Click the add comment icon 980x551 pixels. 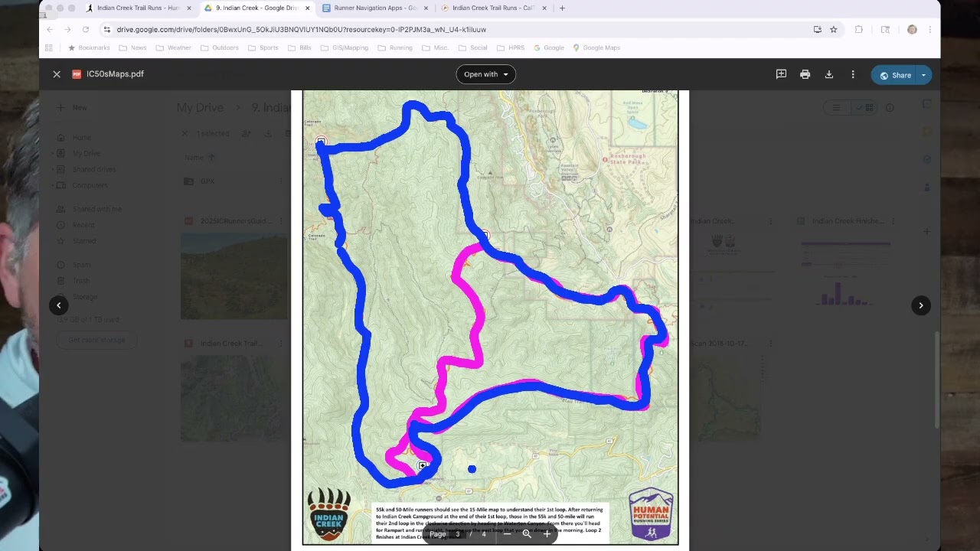pyautogui.click(x=781, y=74)
